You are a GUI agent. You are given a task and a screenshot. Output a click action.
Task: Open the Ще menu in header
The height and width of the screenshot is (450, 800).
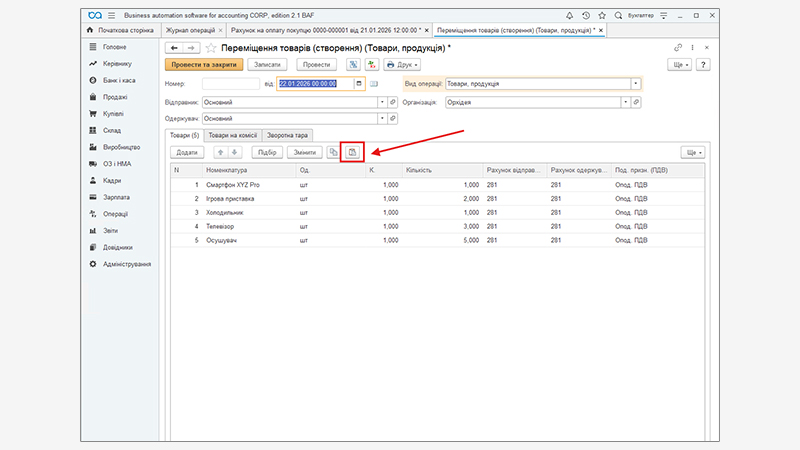tap(678, 64)
